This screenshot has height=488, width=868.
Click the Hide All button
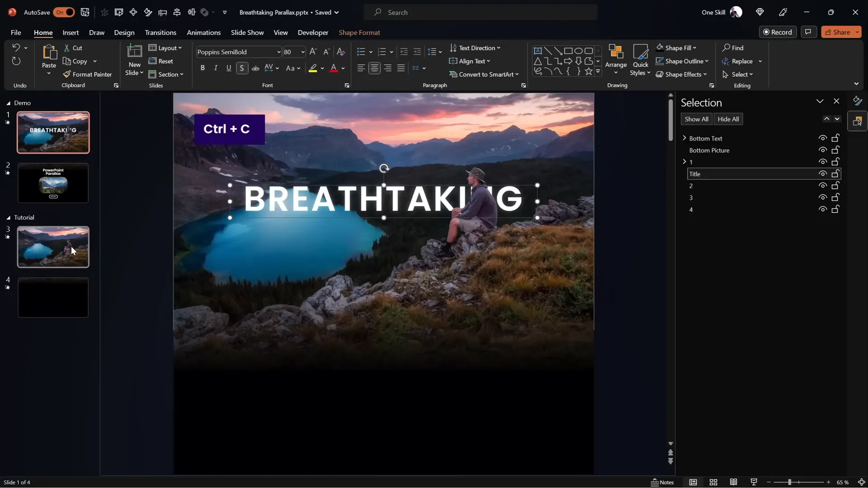728,119
